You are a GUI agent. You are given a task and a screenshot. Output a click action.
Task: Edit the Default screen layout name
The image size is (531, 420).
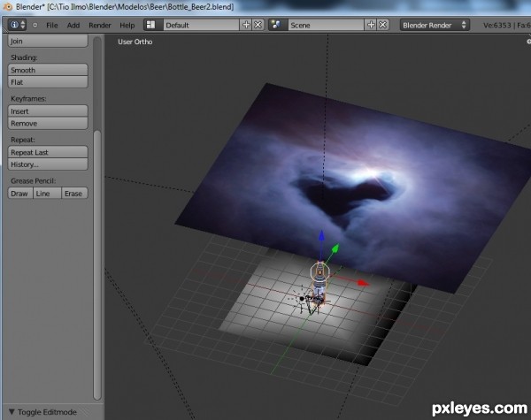point(201,25)
